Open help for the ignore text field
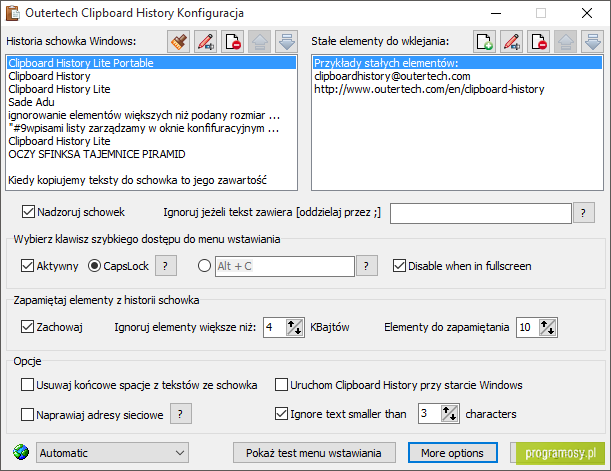The image size is (611, 471). (x=583, y=213)
